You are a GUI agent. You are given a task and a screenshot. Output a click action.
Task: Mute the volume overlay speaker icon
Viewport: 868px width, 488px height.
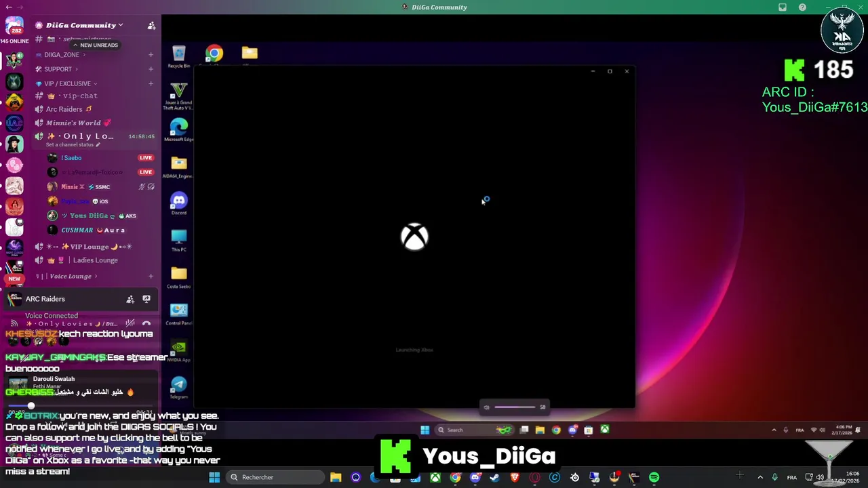pos(486,407)
